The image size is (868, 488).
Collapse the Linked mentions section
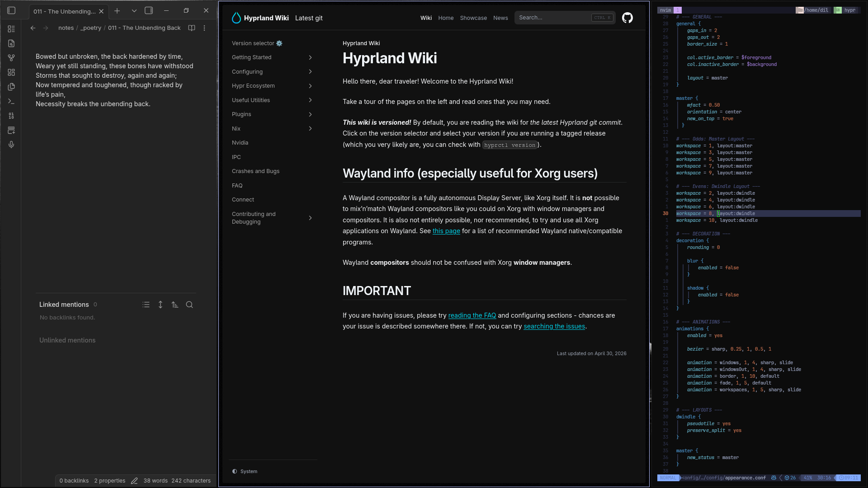click(64, 305)
